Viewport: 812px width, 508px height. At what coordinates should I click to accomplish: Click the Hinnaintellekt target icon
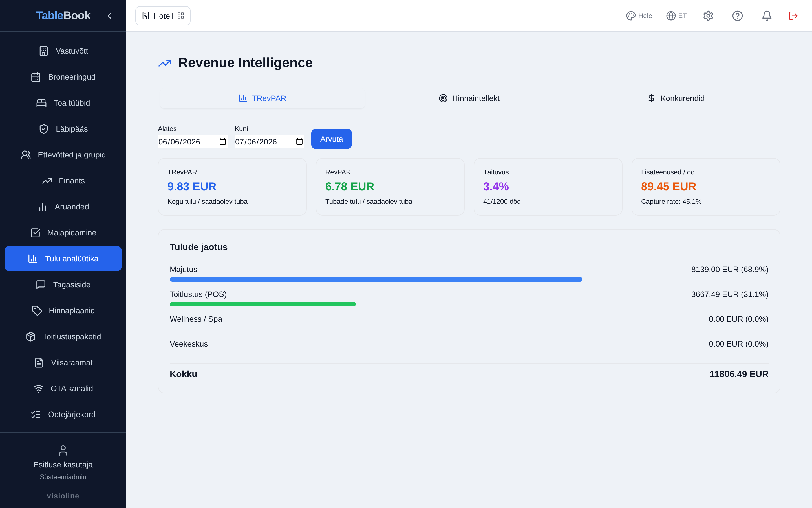(443, 98)
